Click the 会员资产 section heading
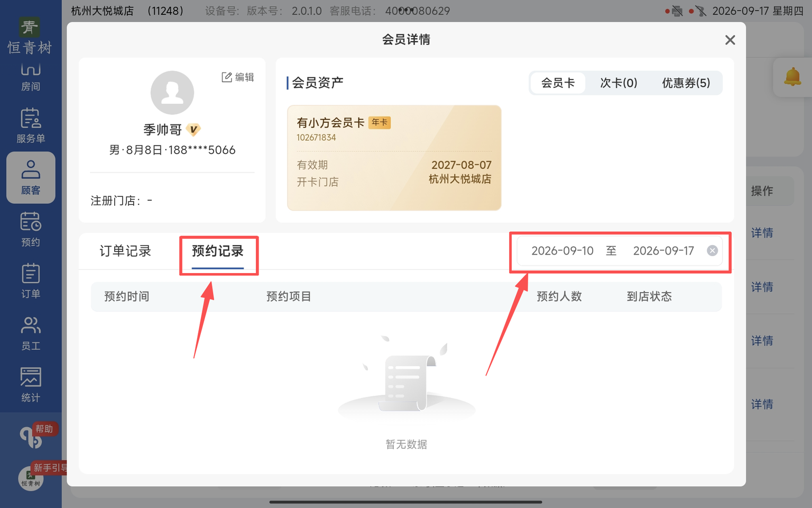This screenshot has height=508, width=812. (318, 83)
